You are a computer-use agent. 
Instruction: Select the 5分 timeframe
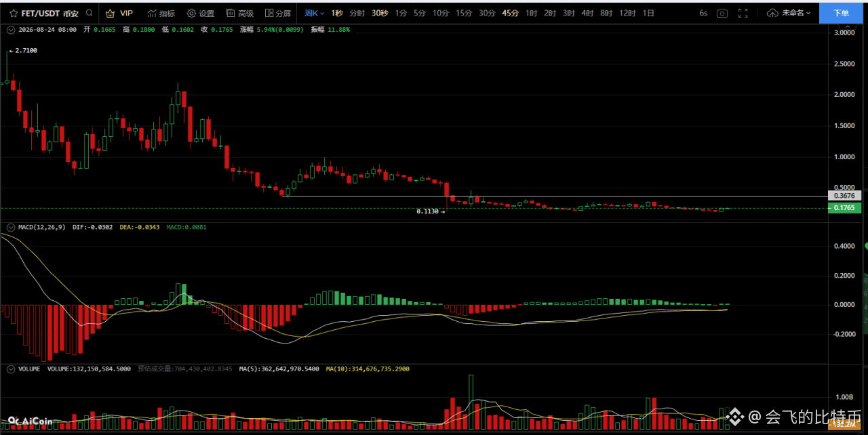420,13
